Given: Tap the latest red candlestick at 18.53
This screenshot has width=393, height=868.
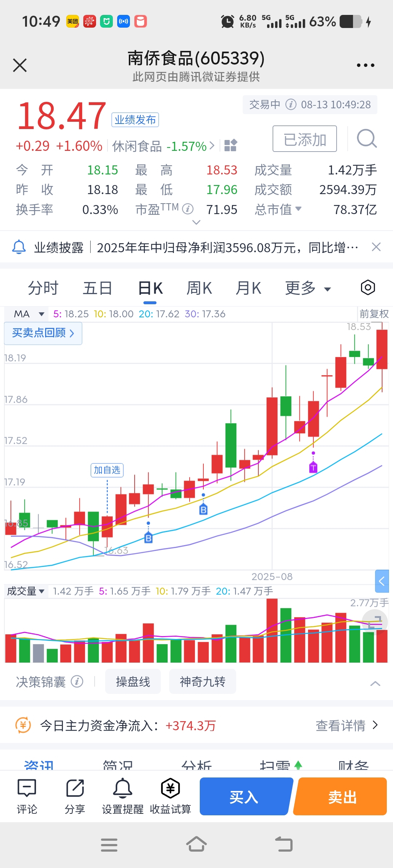Looking at the screenshot, I should 382,349.
